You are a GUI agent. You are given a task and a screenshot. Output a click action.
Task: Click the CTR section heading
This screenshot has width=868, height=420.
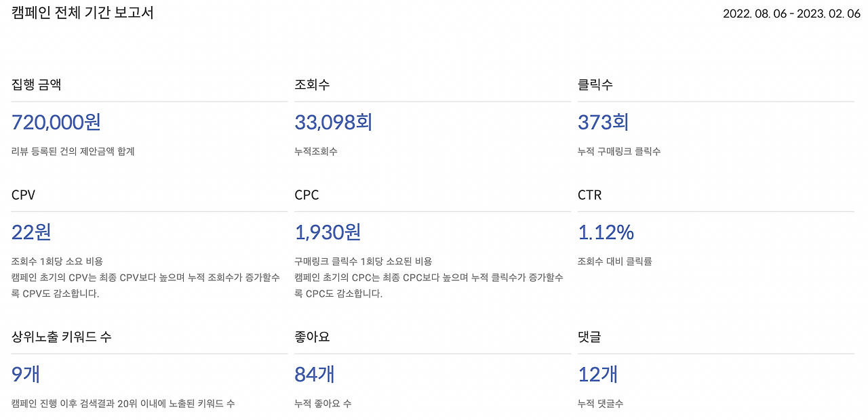590,195
